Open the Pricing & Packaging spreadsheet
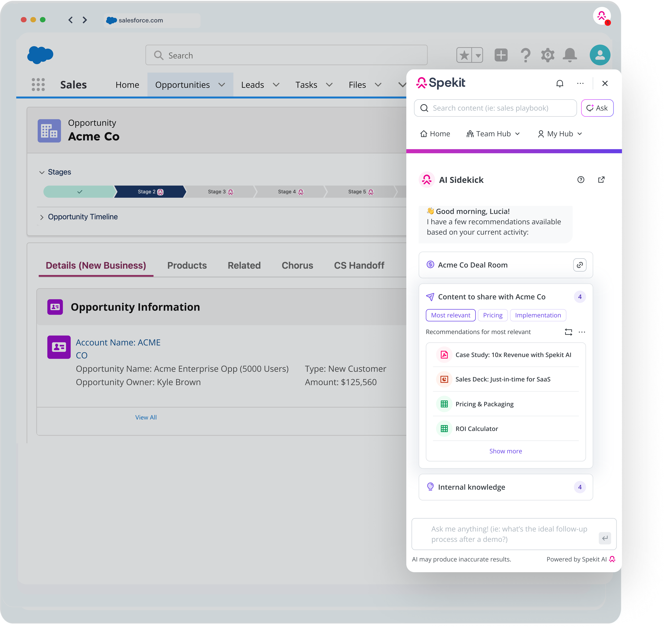Screen dimensions: 672x634 click(506, 404)
